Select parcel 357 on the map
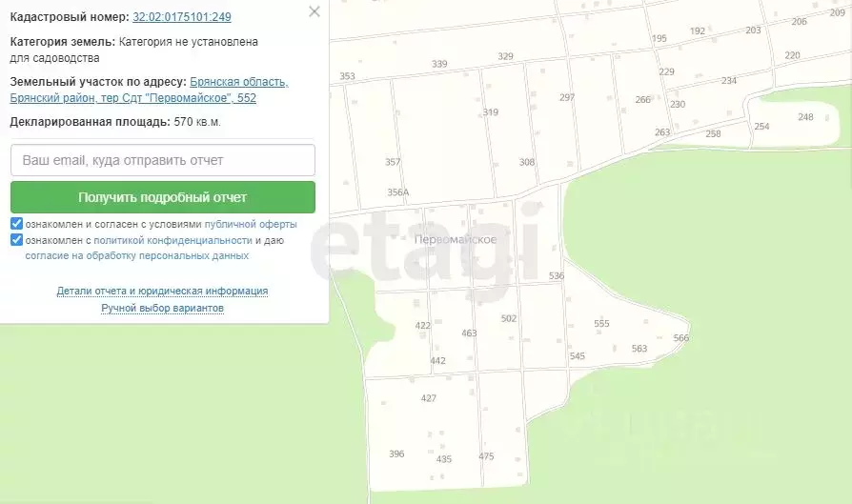This screenshot has width=852, height=504. [x=393, y=162]
